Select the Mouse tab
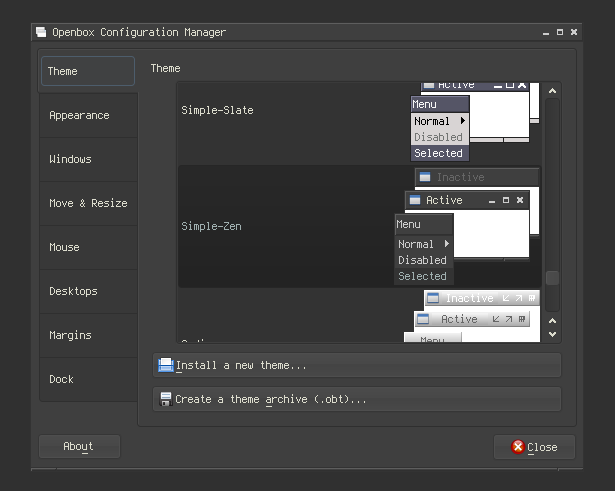The image size is (615, 491). [x=88, y=247]
